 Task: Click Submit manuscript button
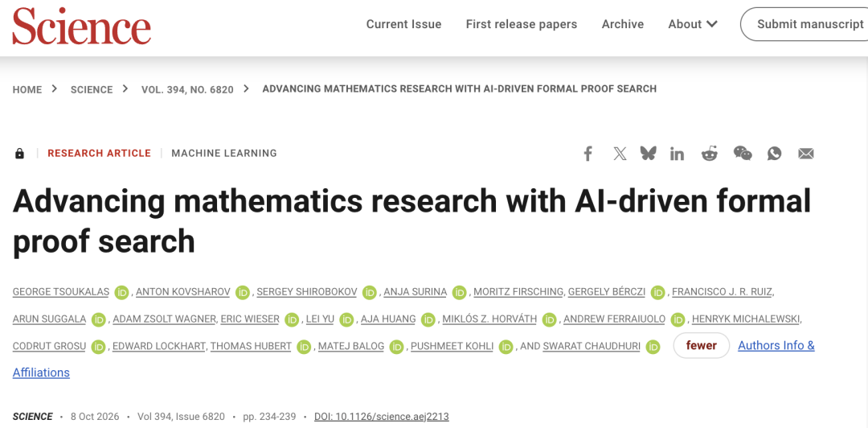[806, 24]
